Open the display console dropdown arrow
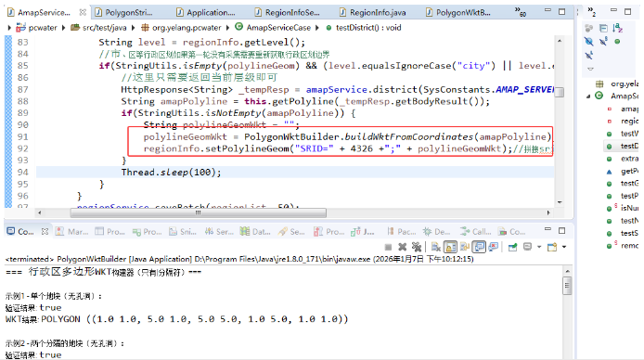This screenshot has height=360, width=644. [539, 247]
